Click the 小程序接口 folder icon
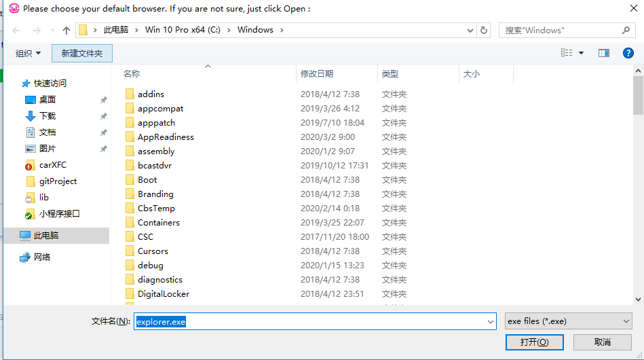Viewport: 644px width, 360px height. click(30, 214)
